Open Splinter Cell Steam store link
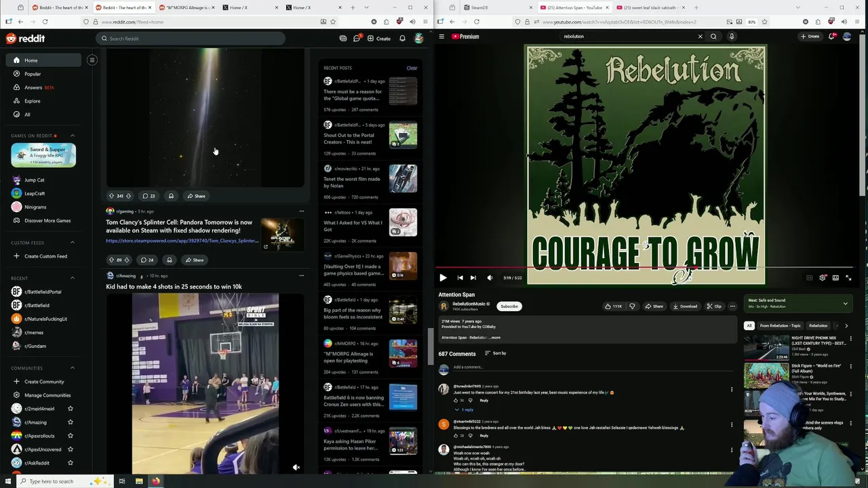The image size is (868, 488). (182, 241)
